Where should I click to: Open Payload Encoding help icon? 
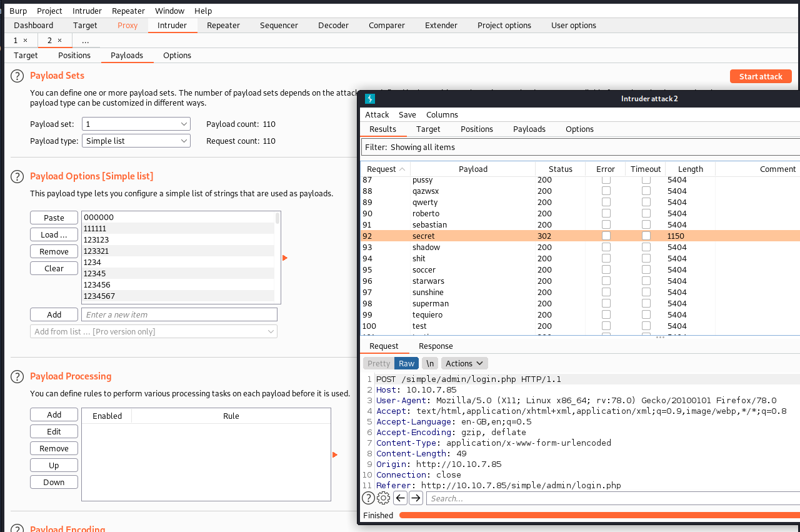pyautogui.click(x=17, y=528)
